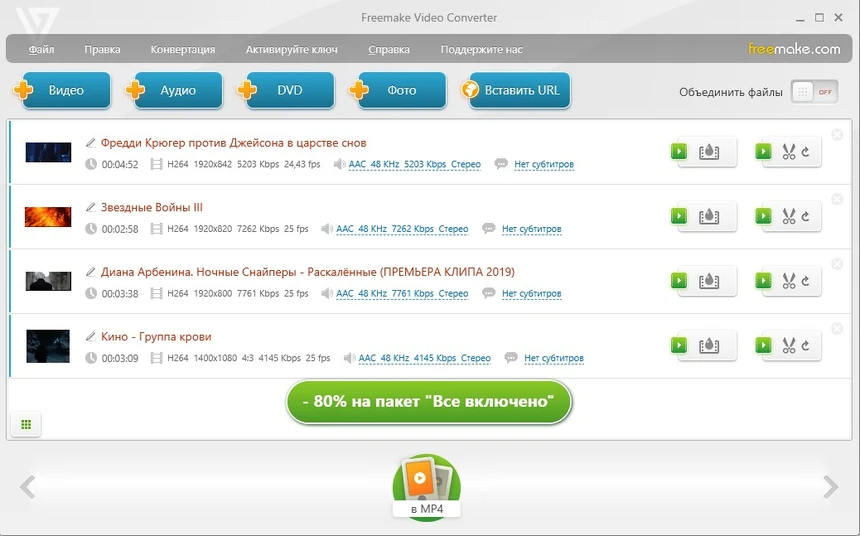The height and width of the screenshot is (536, 860).
Task: Click the speaker icon on Звездные Войны row
Action: (x=327, y=229)
